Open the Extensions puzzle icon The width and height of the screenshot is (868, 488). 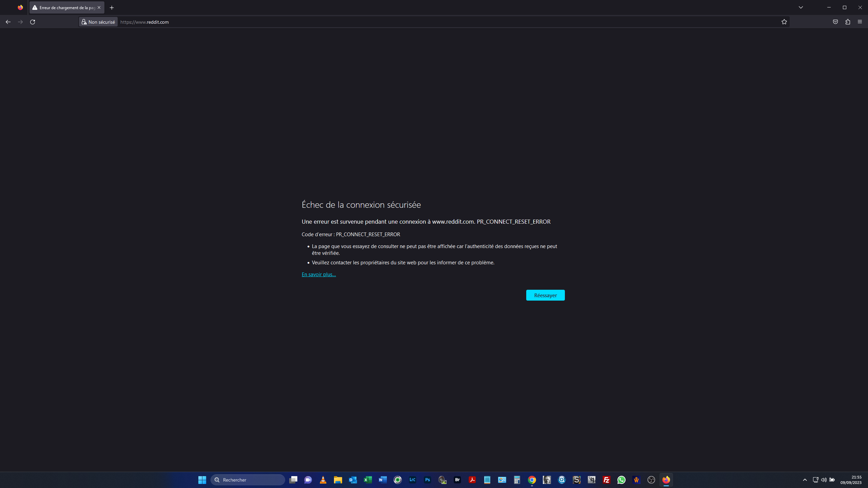(848, 22)
